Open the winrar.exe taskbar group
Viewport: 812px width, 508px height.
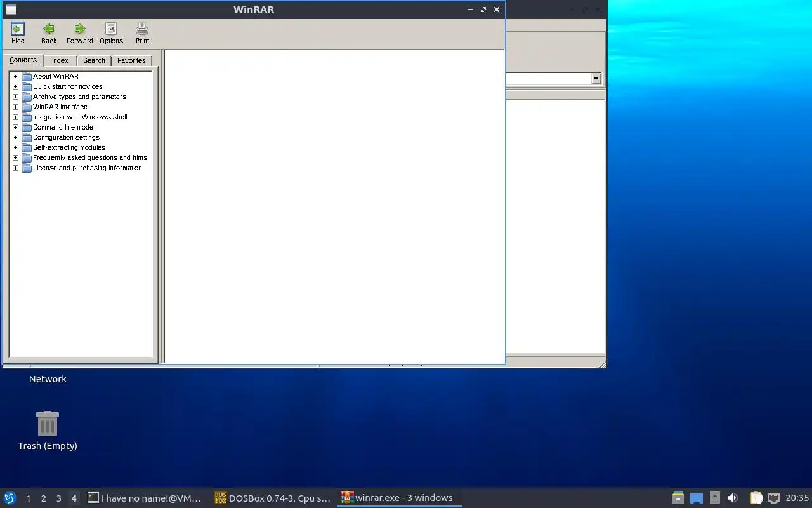tap(398, 498)
